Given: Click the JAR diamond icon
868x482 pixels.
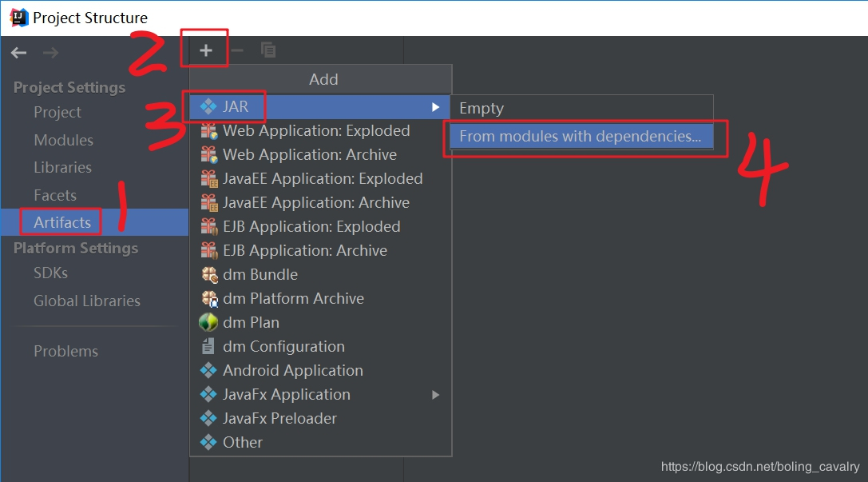Looking at the screenshot, I should (208, 106).
